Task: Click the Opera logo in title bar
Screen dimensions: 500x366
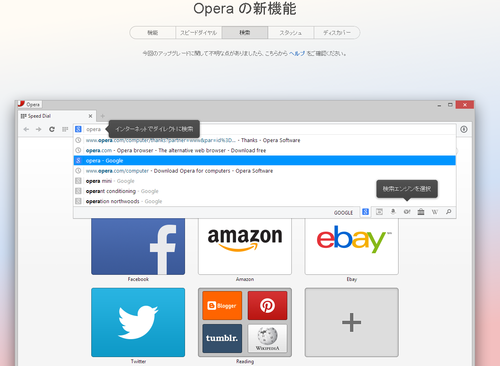Action: [x=22, y=104]
